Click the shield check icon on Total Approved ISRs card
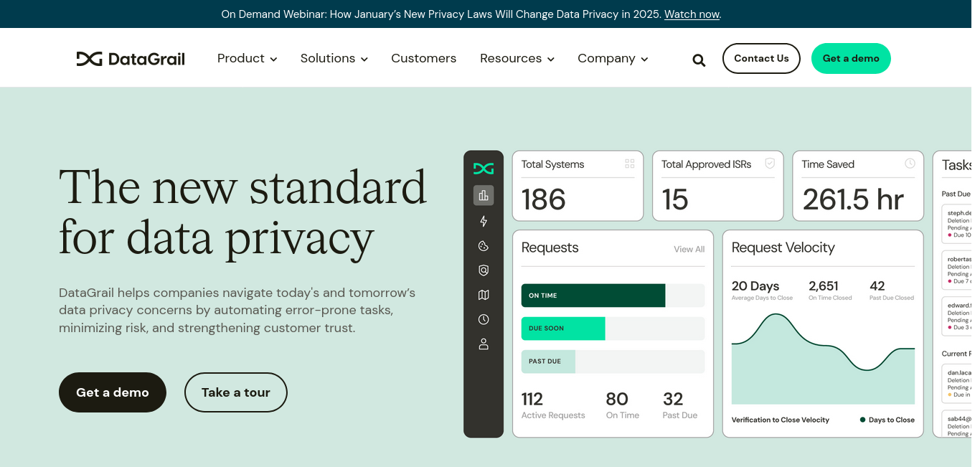The image size is (980, 467). [x=770, y=164]
